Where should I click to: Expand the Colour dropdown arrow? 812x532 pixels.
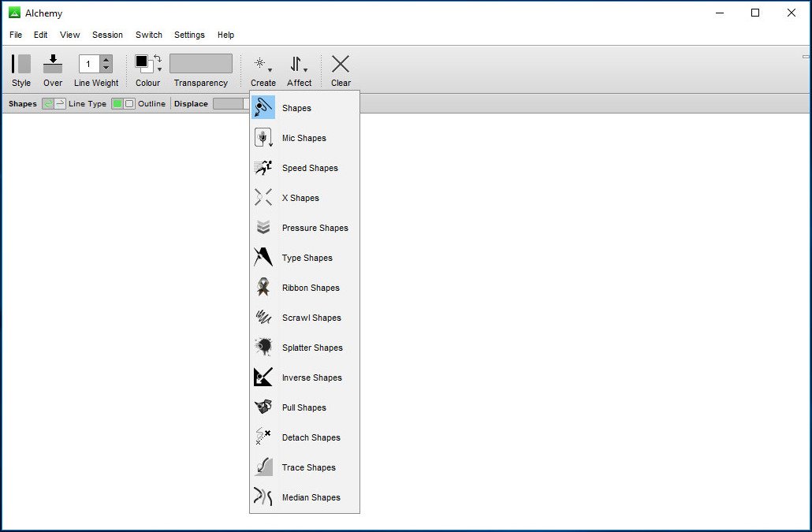point(159,69)
